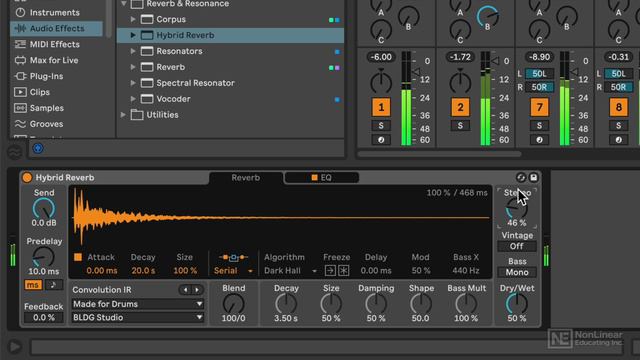Switch to the EQ tab

(322, 178)
